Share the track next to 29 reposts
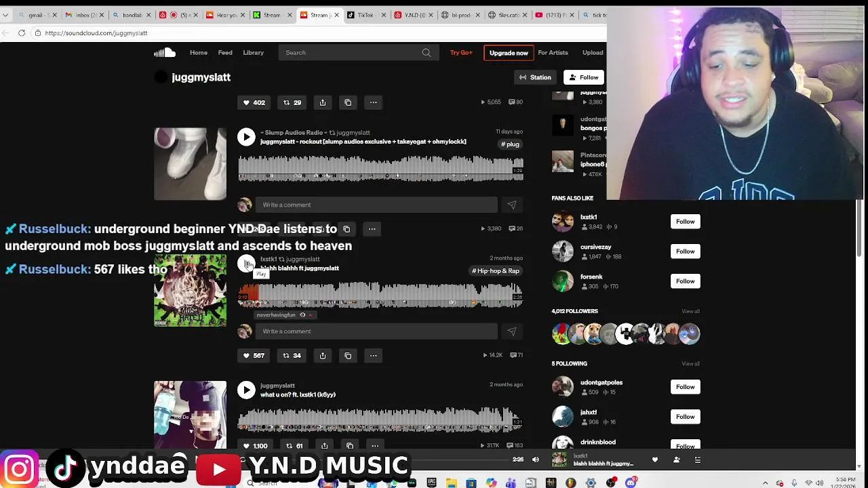868x488 pixels. point(323,102)
